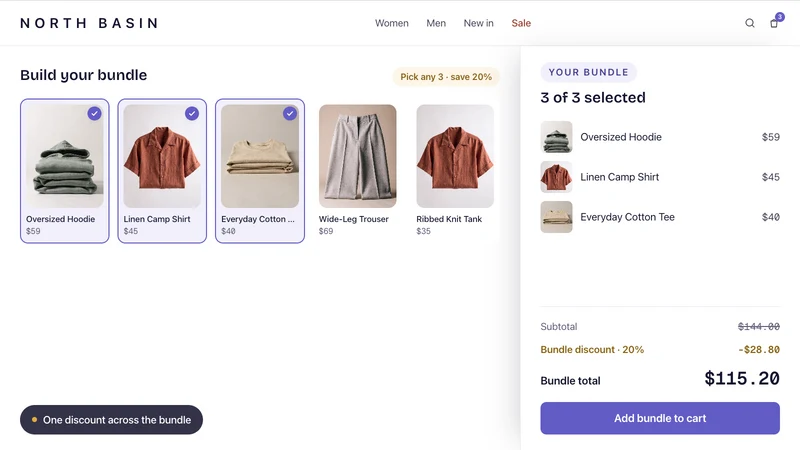Open the shopping bag cart icon
This screenshot has width=800, height=450.
pos(774,23)
